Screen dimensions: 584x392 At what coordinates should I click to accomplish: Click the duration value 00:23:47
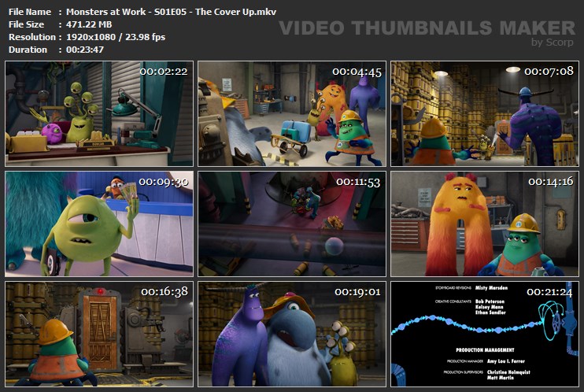(x=85, y=50)
